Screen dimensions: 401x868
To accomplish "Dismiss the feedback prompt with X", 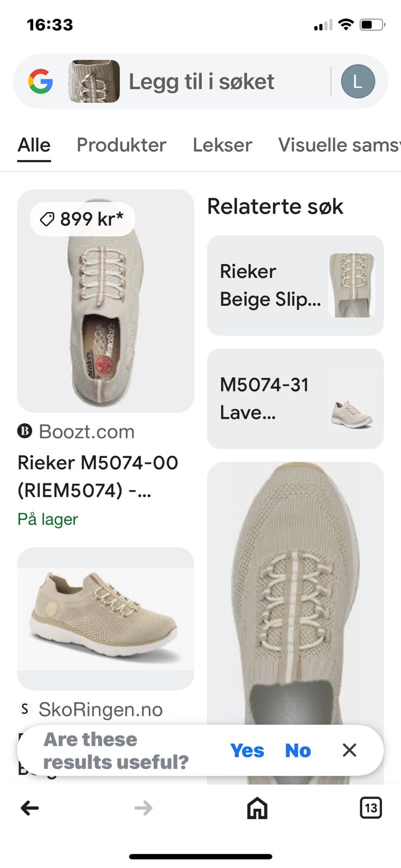I will (349, 750).
